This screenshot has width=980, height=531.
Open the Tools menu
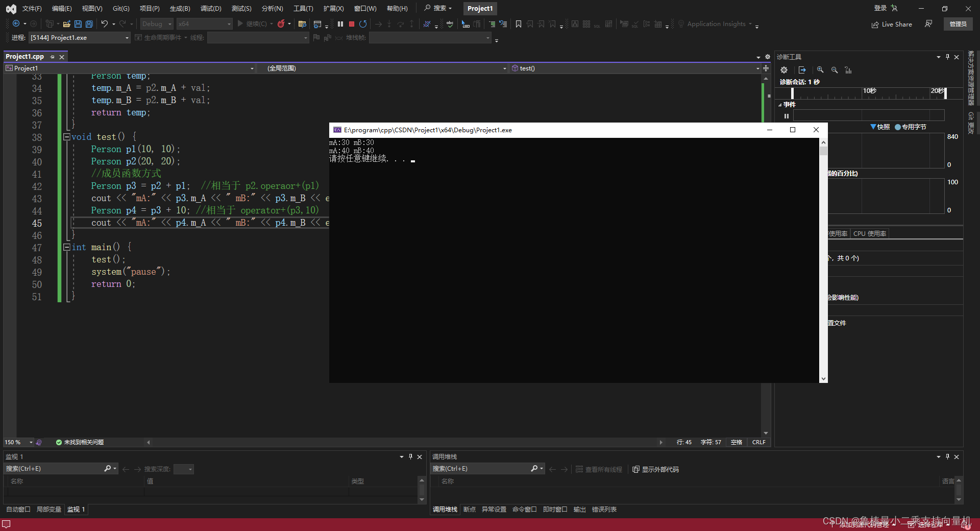[x=303, y=9]
